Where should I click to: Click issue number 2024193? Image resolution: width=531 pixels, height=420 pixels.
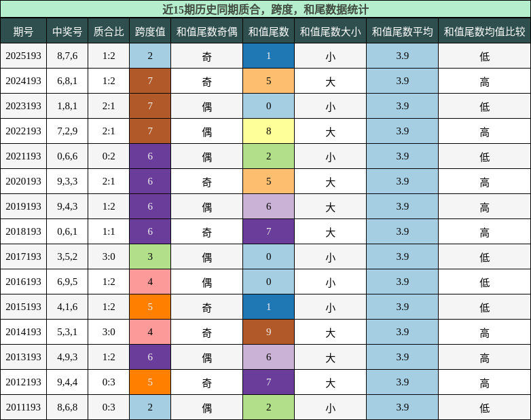point(23,81)
